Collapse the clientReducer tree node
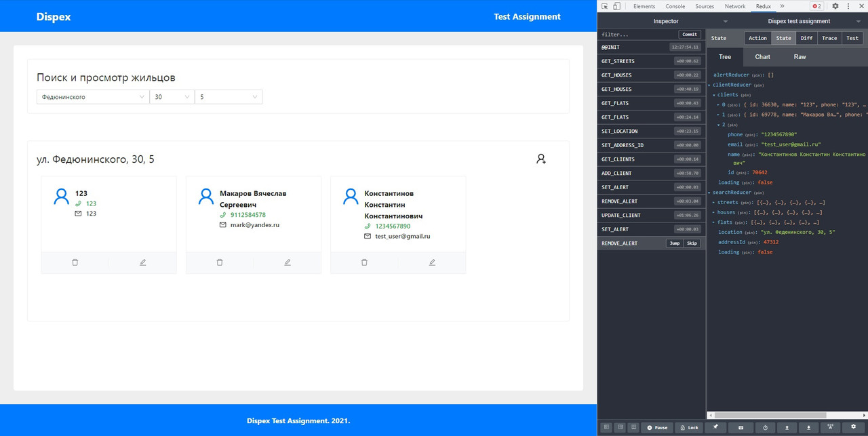The width and height of the screenshot is (868, 436). click(x=709, y=85)
